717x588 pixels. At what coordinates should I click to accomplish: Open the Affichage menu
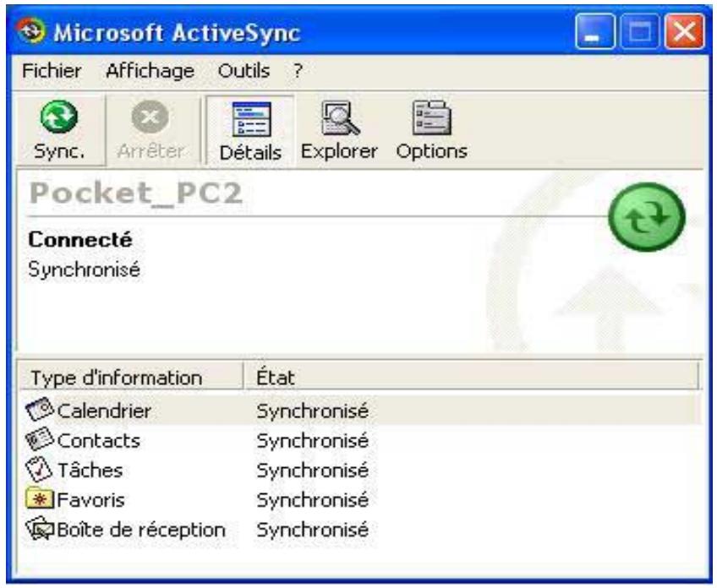point(150,72)
